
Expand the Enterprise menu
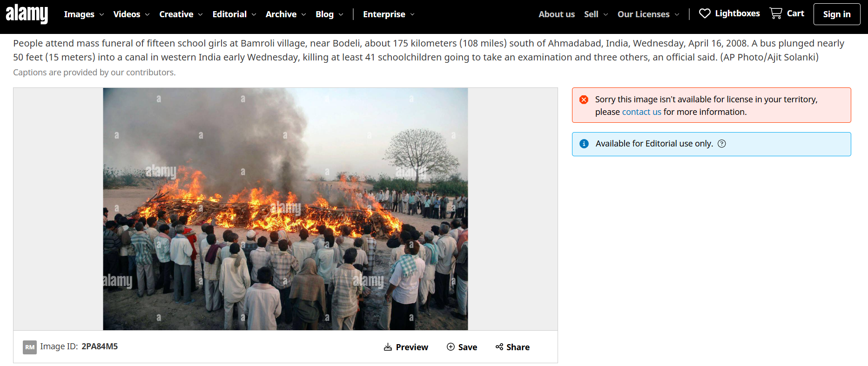(389, 14)
